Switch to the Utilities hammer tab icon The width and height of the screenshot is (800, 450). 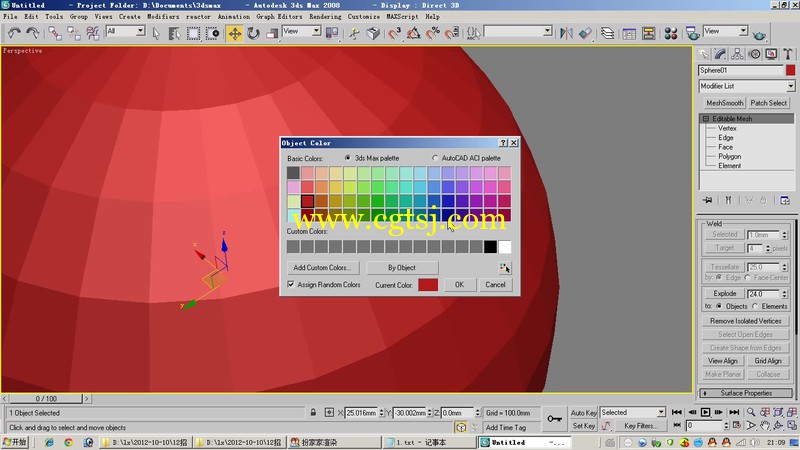tap(788, 54)
